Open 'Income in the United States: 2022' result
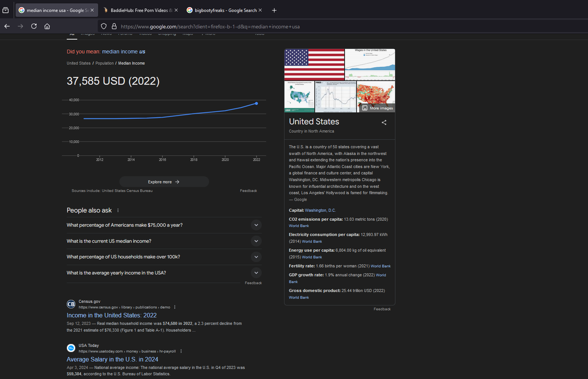Screen dimensions: 588x379 point(112,315)
